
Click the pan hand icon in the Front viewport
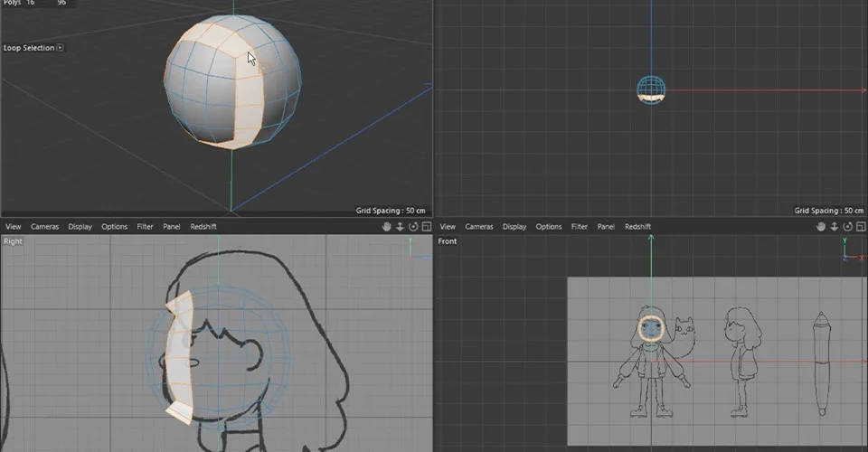(821, 227)
